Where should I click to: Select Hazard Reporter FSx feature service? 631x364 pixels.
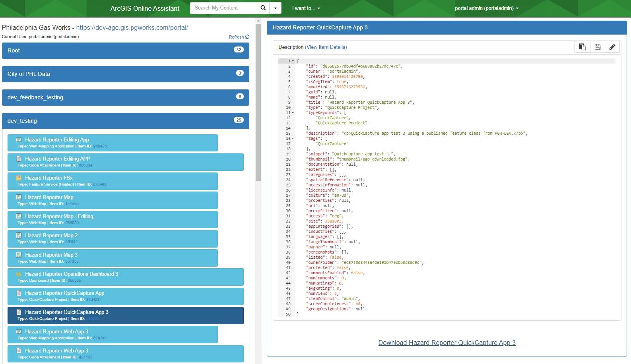pyautogui.click(x=113, y=181)
